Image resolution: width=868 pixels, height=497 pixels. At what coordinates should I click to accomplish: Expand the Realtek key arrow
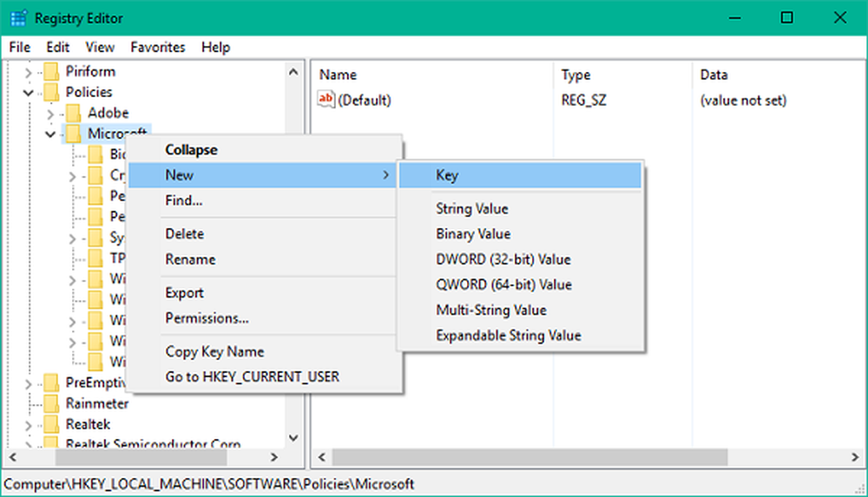click(28, 425)
